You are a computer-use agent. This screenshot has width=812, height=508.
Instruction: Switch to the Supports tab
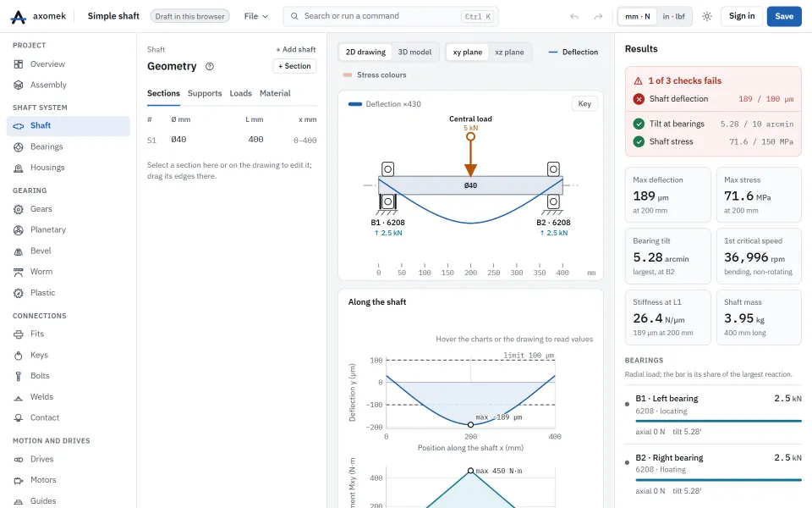(x=205, y=93)
